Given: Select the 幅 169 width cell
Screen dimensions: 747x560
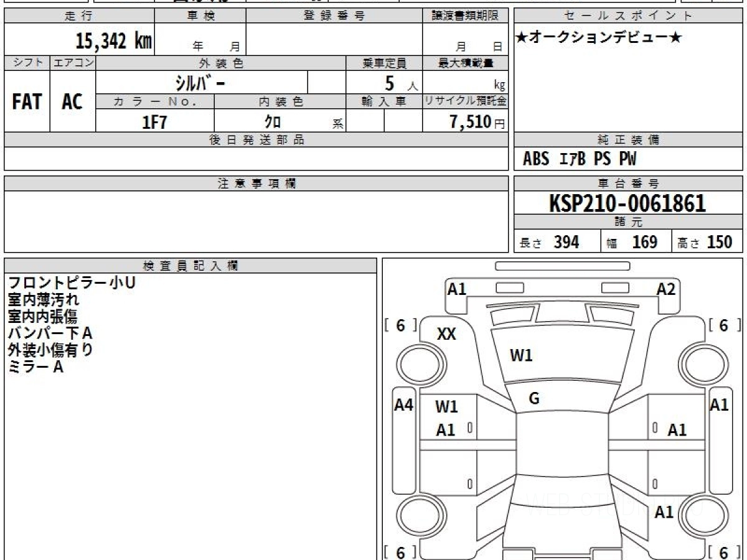Looking at the screenshot, I should (637, 241).
